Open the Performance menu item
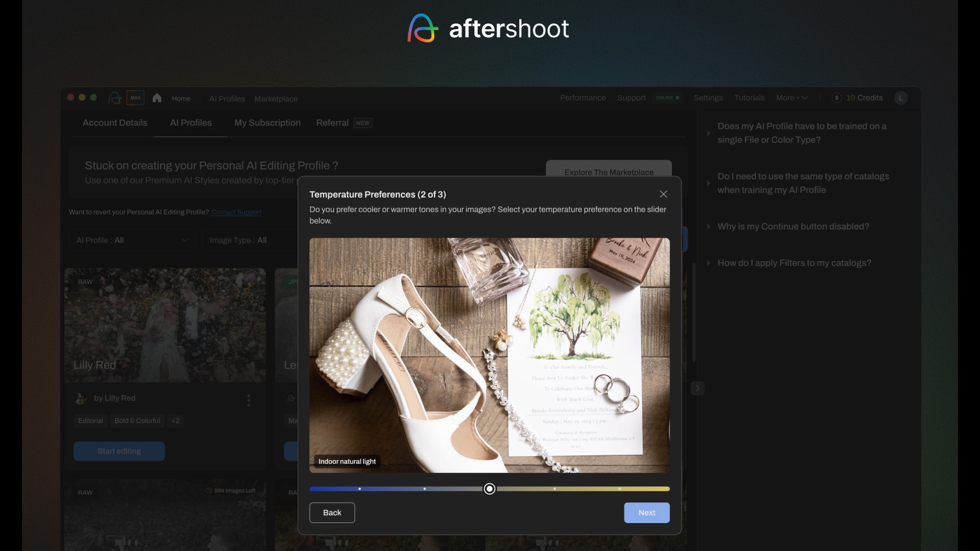 (583, 98)
